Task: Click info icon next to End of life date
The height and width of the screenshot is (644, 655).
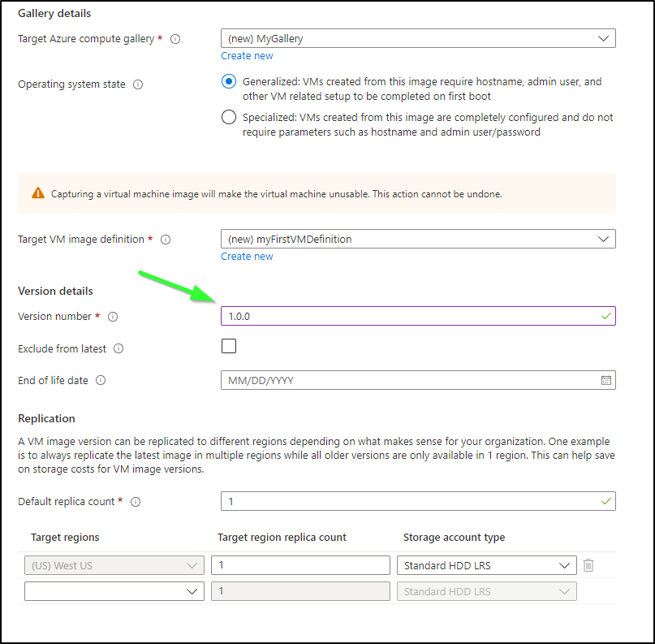Action: (x=101, y=380)
